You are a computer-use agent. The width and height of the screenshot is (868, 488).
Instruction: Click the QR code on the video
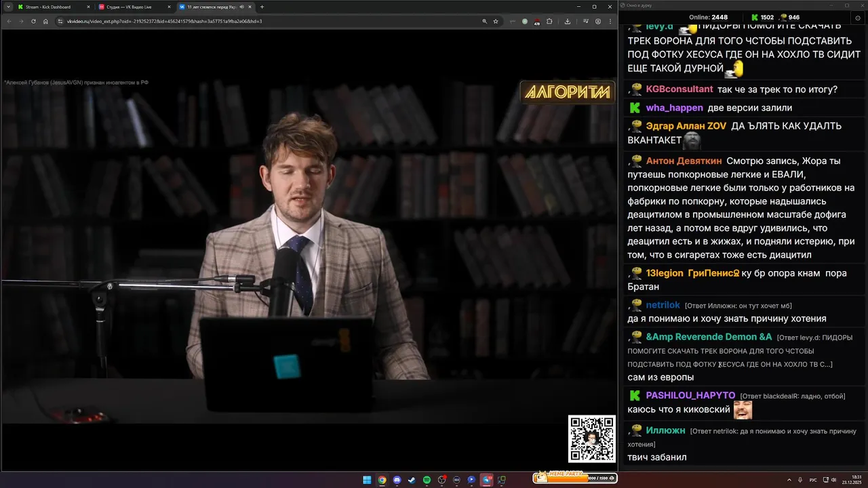click(x=591, y=439)
